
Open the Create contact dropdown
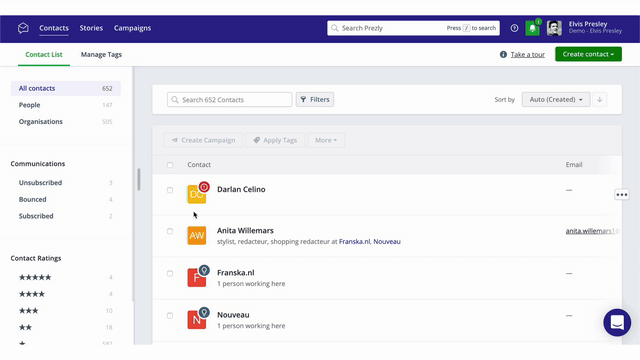[588, 54]
